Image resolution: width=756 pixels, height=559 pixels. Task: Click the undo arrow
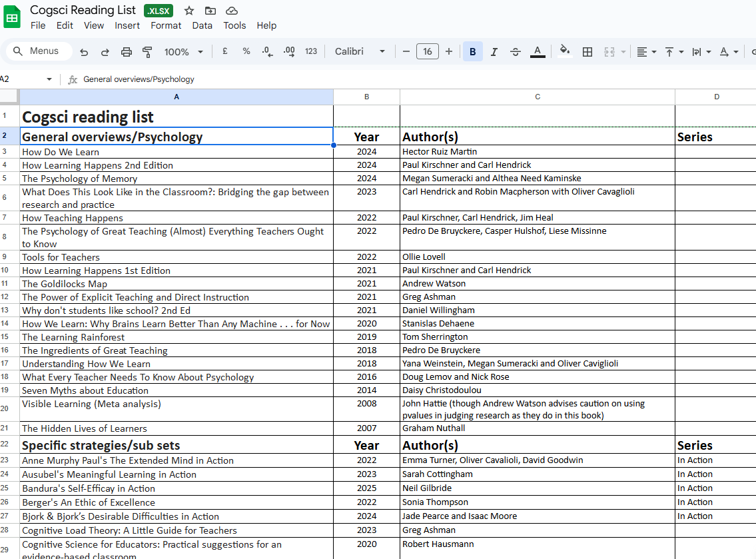pos(84,51)
